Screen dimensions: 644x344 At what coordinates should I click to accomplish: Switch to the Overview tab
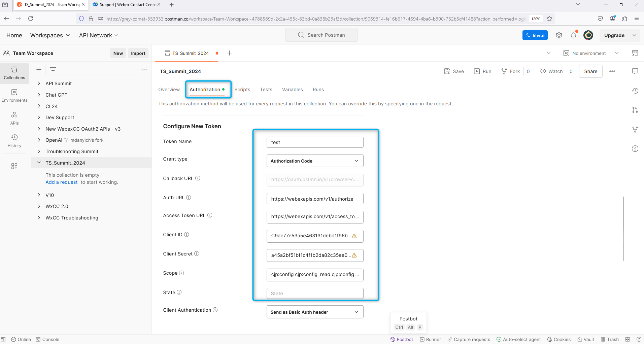point(169,90)
